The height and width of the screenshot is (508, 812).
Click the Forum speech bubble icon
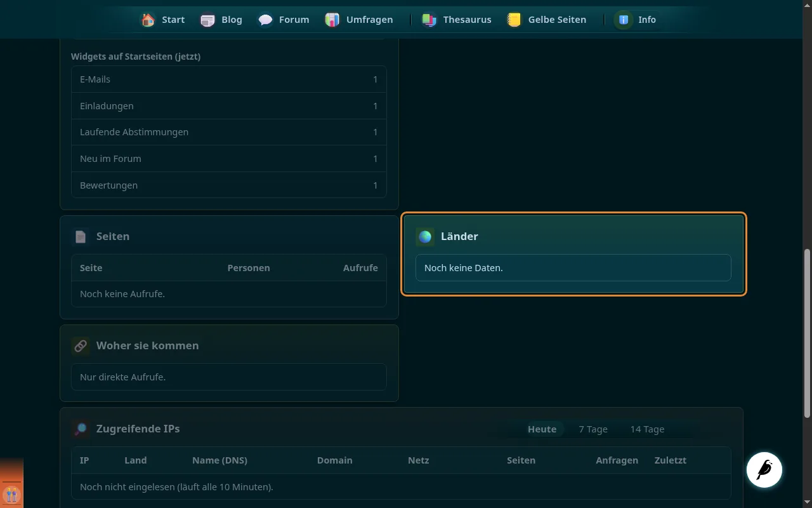pos(265,20)
